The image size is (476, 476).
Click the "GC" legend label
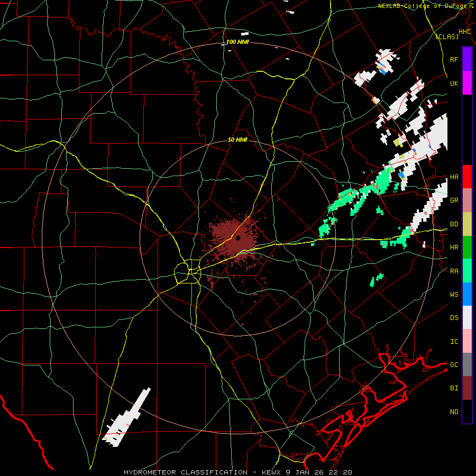[x=454, y=364]
